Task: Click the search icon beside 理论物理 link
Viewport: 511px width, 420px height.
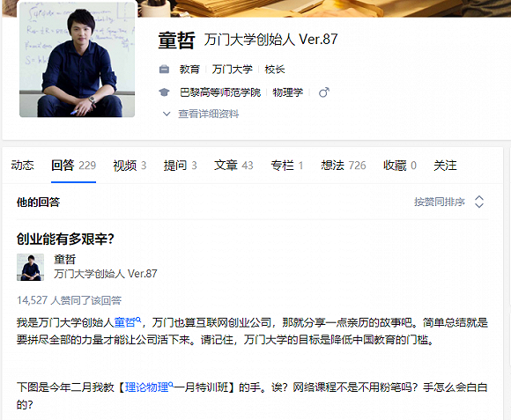Action: tap(171, 384)
